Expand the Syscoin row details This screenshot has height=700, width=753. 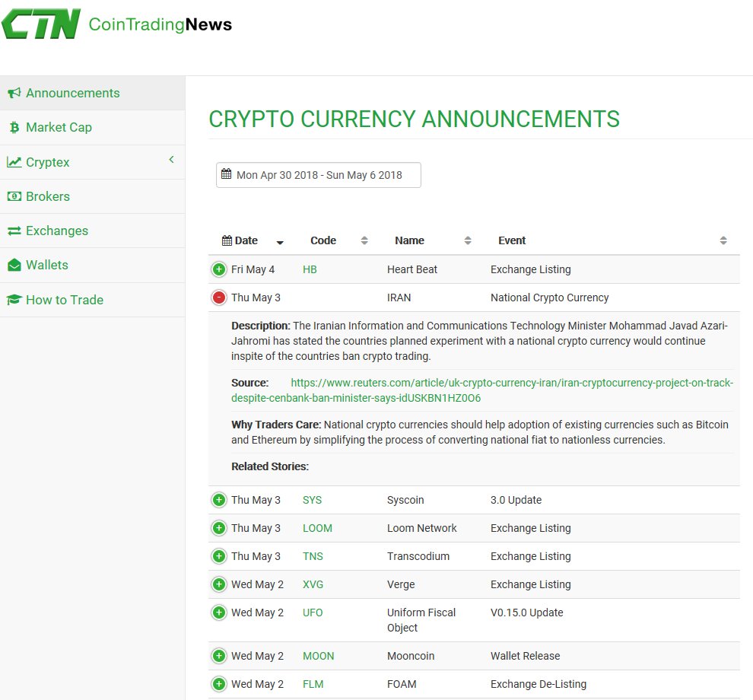(219, 500)
